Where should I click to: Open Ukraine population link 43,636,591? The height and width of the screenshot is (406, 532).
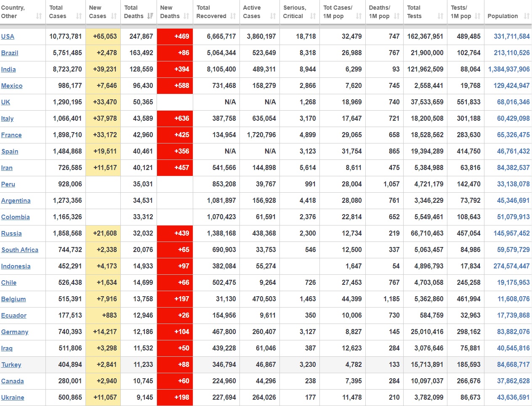click(x=513, y=397)
